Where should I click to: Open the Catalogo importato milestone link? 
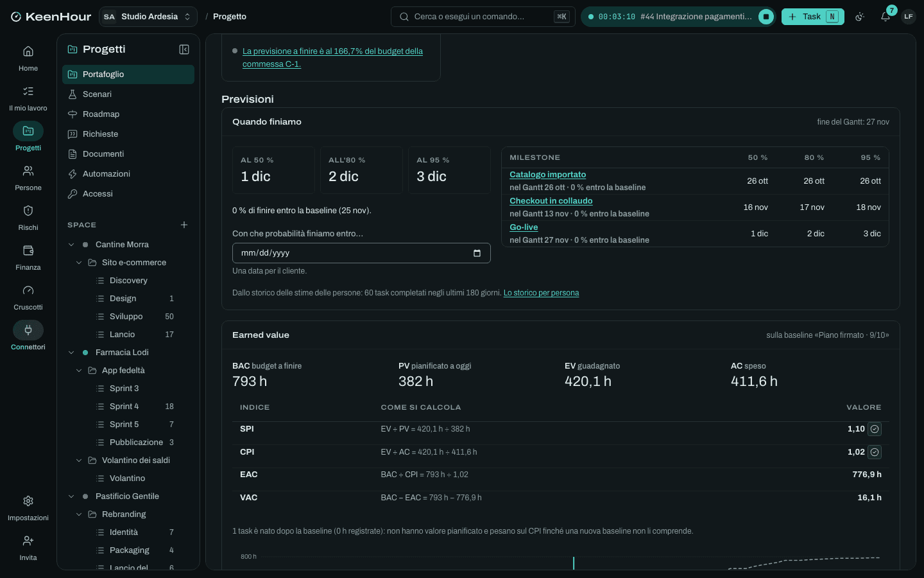click(x=547, y=175)
